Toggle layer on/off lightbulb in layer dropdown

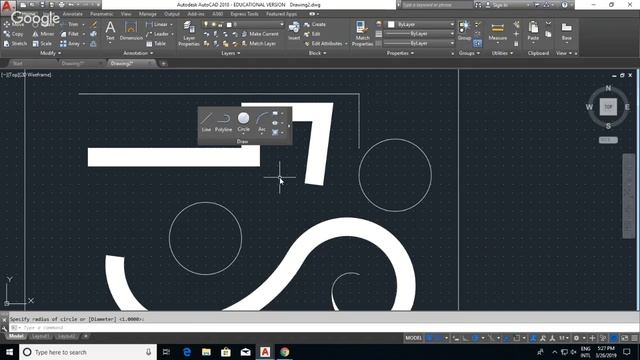point(206,24)
